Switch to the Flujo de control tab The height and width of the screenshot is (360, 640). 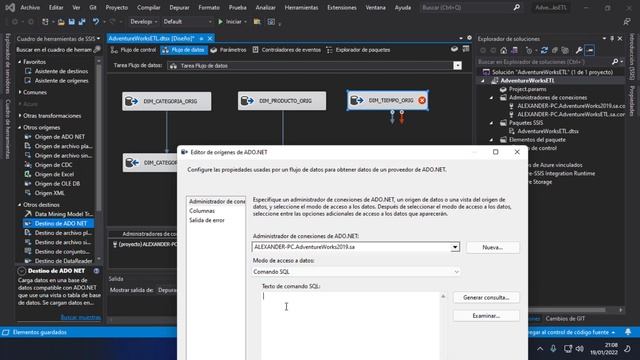133,50
